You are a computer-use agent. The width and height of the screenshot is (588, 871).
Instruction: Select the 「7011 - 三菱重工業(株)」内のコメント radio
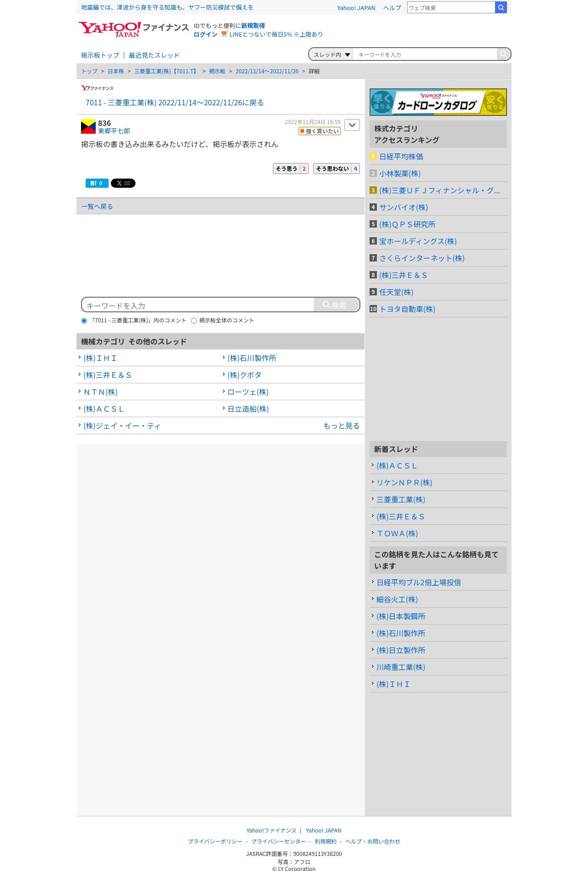click(84, 321)
